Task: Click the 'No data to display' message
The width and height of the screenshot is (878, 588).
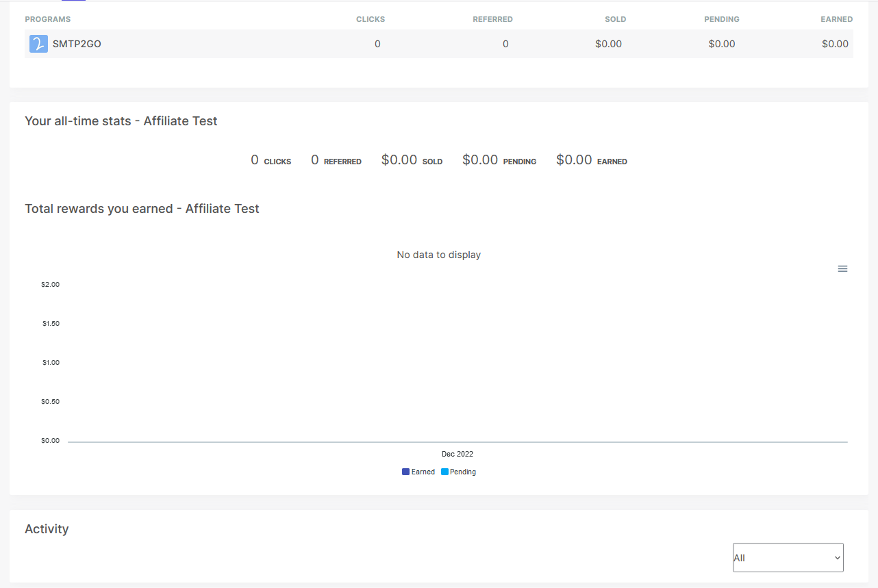Action: pos(439,255)
